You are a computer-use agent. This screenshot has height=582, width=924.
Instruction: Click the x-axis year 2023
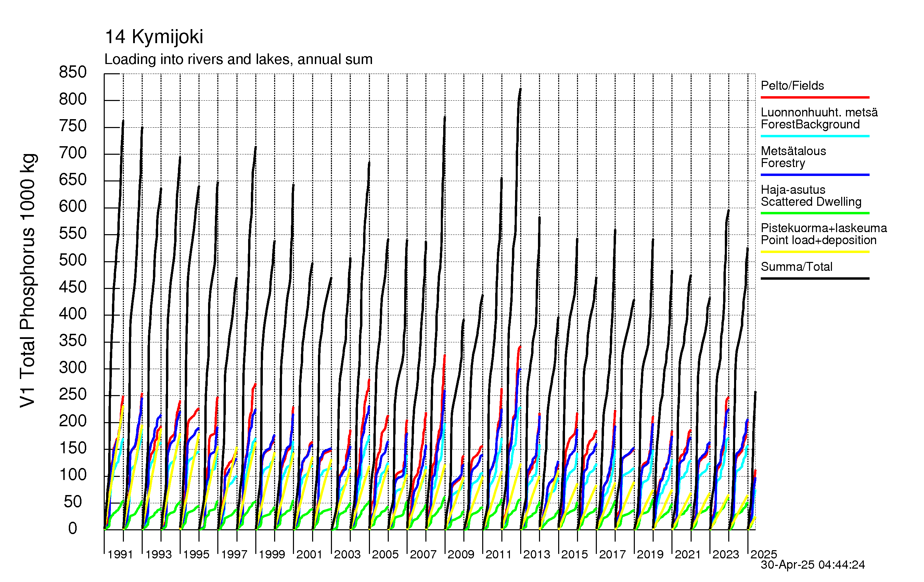[726, 554]
